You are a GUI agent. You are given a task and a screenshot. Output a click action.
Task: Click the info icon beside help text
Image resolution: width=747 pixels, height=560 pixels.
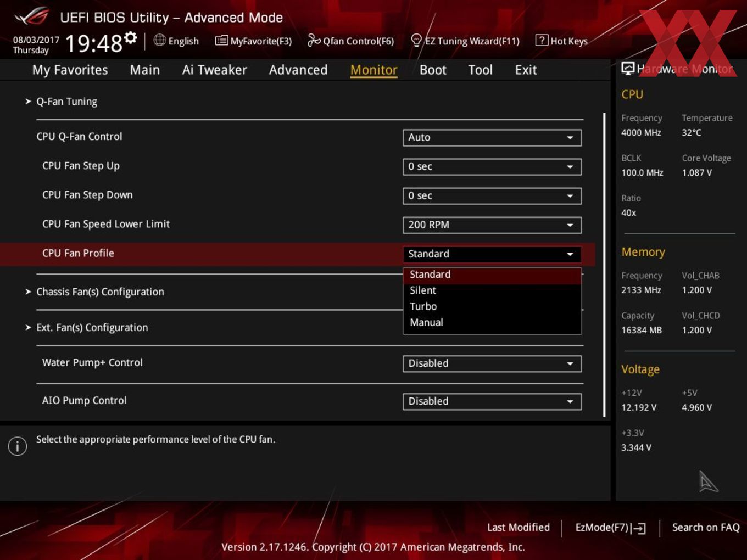tap(18, 446)
